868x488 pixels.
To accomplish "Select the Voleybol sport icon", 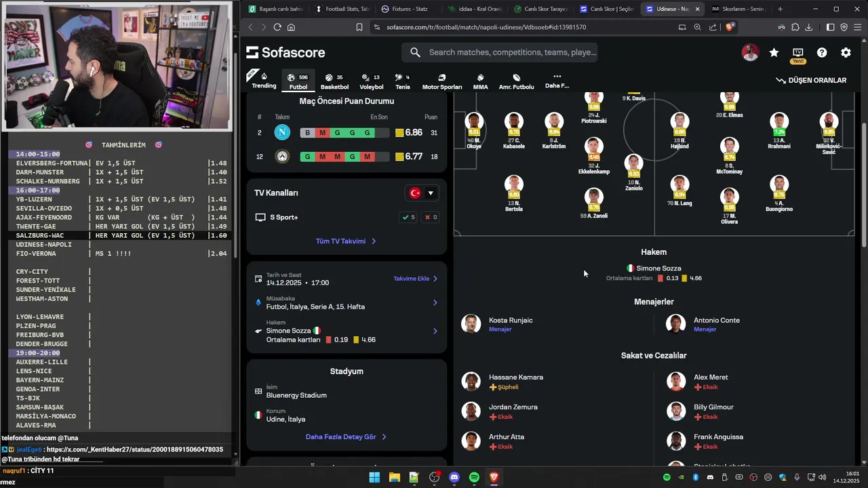I will point(371,81).
